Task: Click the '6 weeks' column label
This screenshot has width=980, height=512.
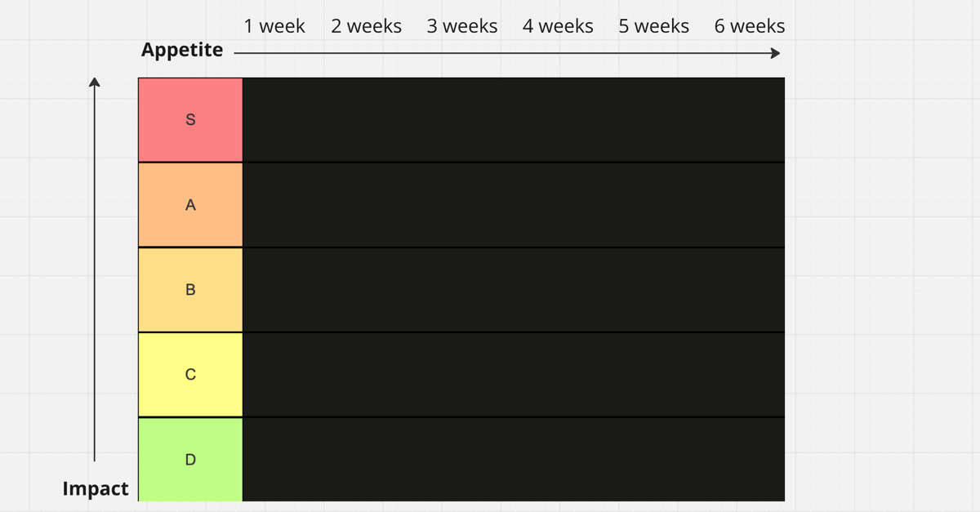Action: (750, 26)
